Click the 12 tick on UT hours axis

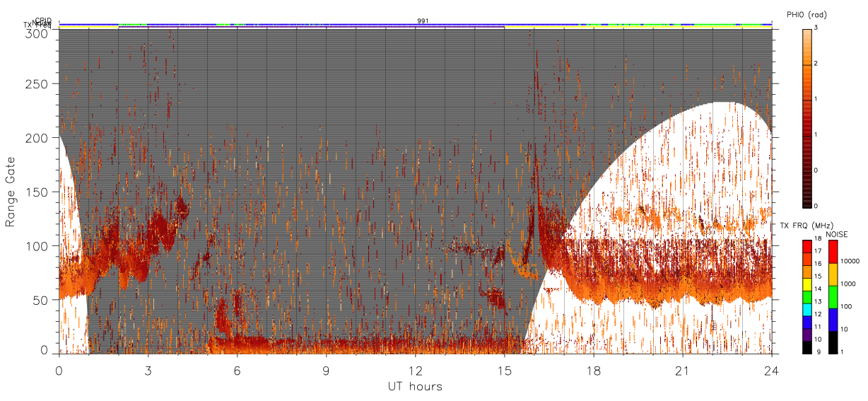(x=415, y=370)
